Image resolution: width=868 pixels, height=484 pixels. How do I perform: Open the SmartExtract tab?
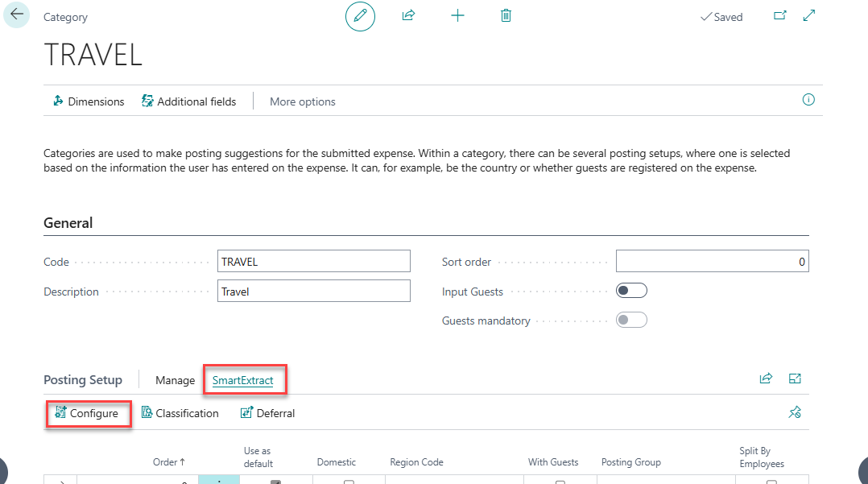[x=242, y=380]
